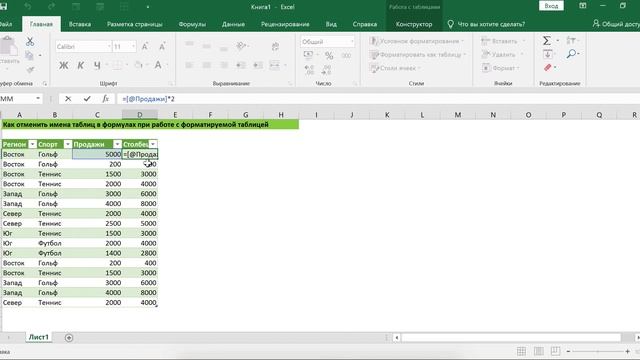Click the Find magnifier icon
The height and width of the screenshot is (360, 640).
[x=571, y=54]
